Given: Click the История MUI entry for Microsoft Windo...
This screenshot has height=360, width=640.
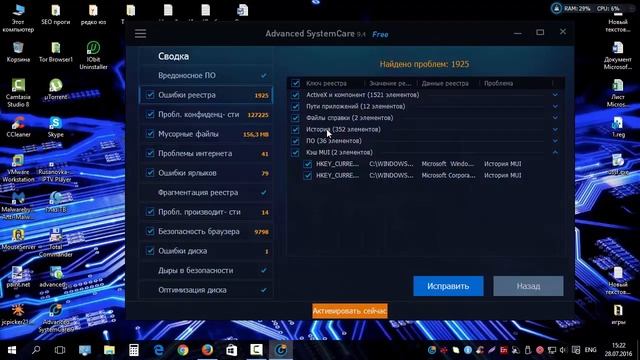Looking at the screenshot, I should click(x=502, y=164).
